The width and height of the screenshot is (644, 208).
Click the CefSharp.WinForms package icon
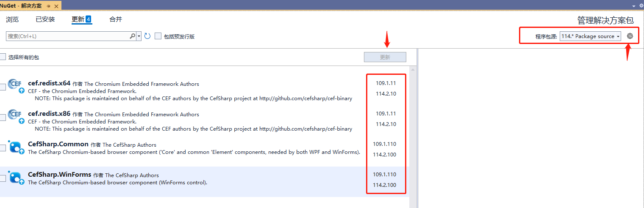(15, 177)
